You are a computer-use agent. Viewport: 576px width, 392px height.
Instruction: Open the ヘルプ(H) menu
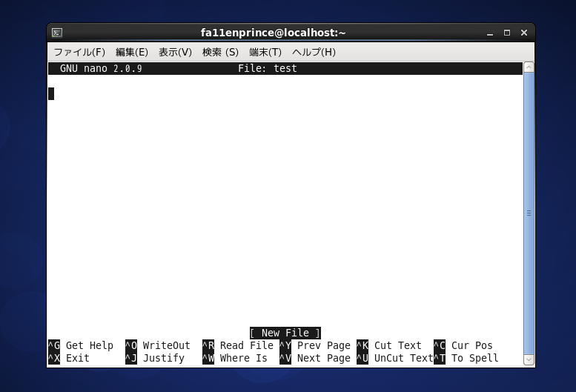point(314,52)
